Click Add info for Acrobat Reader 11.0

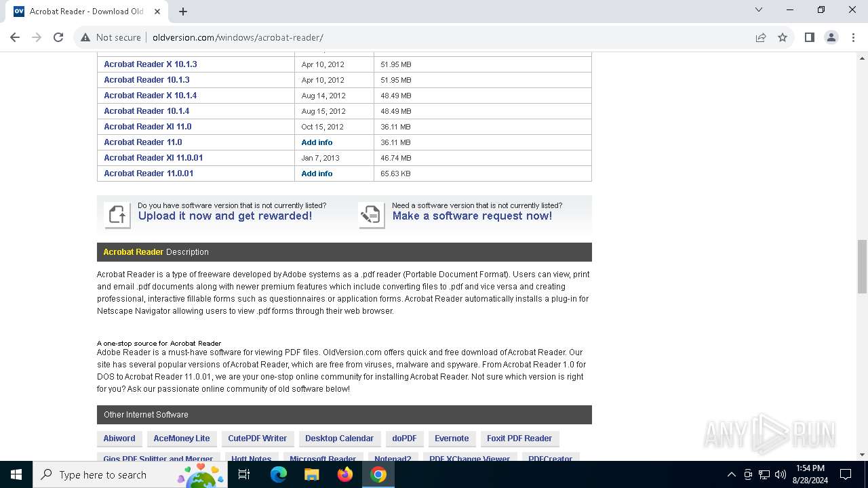point(317,142)
